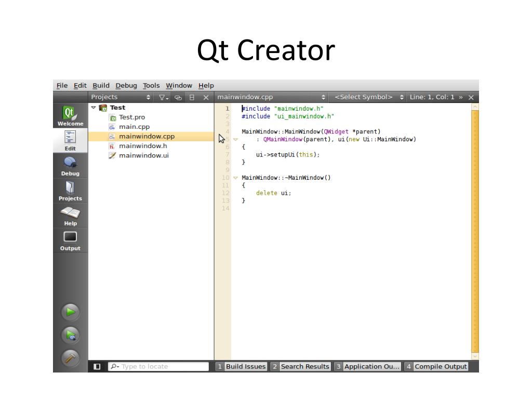Screen dimensions: 532x399
Task: Switch to Edit mode
Action: [70, 140]
